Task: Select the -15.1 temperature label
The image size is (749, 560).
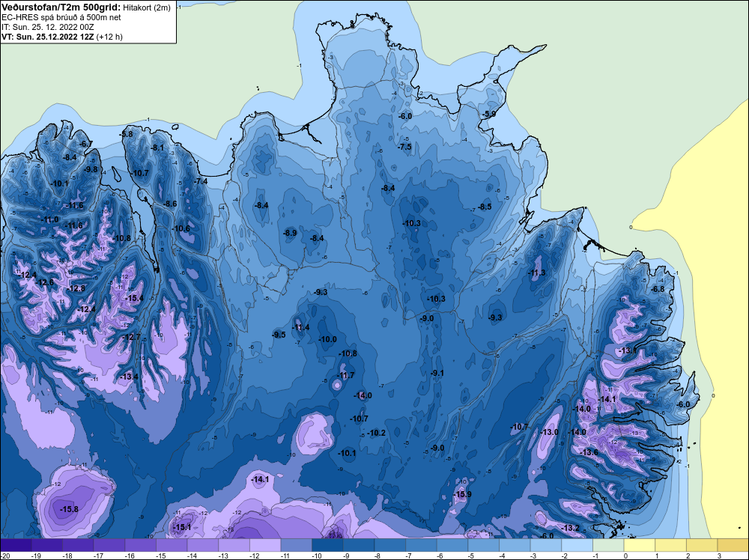Action: coord(182,527)
